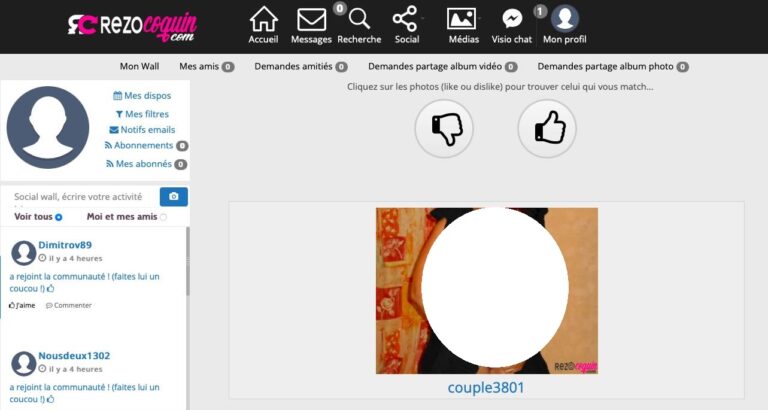Click Dimitrov89's avatar icon
The width and height of the screenshot is (768, 410).
(x=24, y=253)
